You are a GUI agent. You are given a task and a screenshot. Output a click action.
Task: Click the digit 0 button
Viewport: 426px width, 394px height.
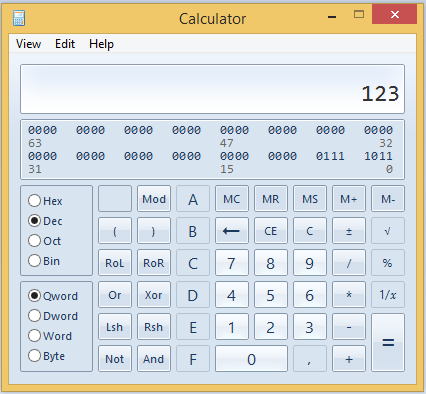(251, 359)
